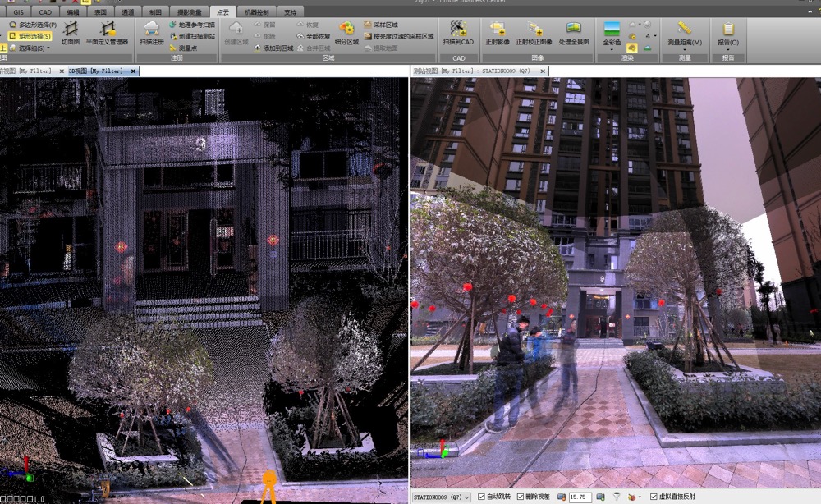
Task: Launch the 扫描注册 scan registration tool
Action: pos(152,33)
